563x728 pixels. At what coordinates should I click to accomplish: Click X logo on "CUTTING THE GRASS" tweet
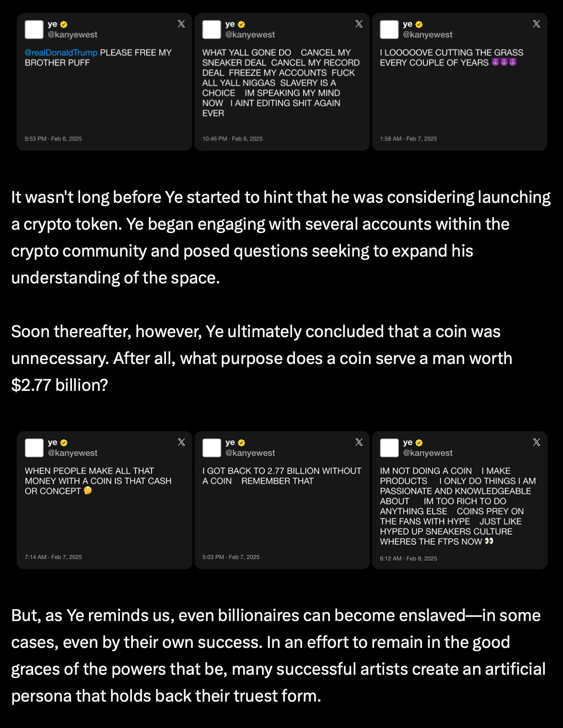coord(536,24)
